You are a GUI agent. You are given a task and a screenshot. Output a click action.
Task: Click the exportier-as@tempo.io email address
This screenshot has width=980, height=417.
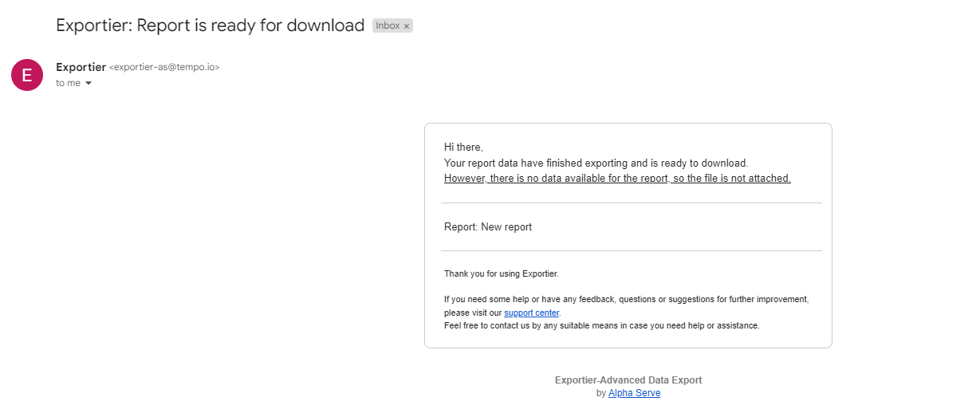[x=164, y=68]
